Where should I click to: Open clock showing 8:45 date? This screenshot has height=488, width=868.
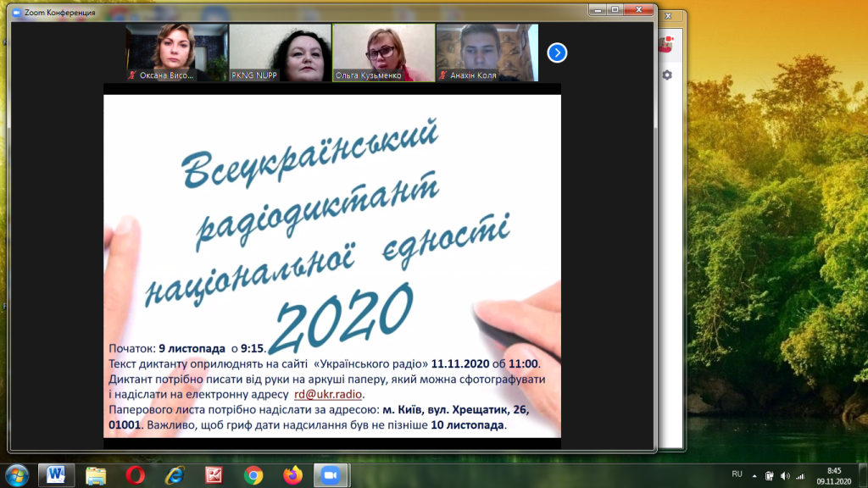(x=834, y=476)
